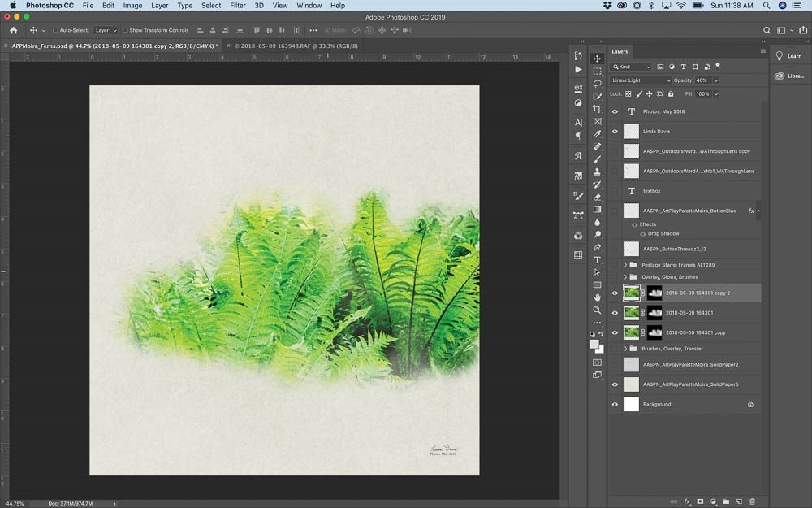
Task: Add a layer mask from panel bottom
Action: [x=700, y=501]
